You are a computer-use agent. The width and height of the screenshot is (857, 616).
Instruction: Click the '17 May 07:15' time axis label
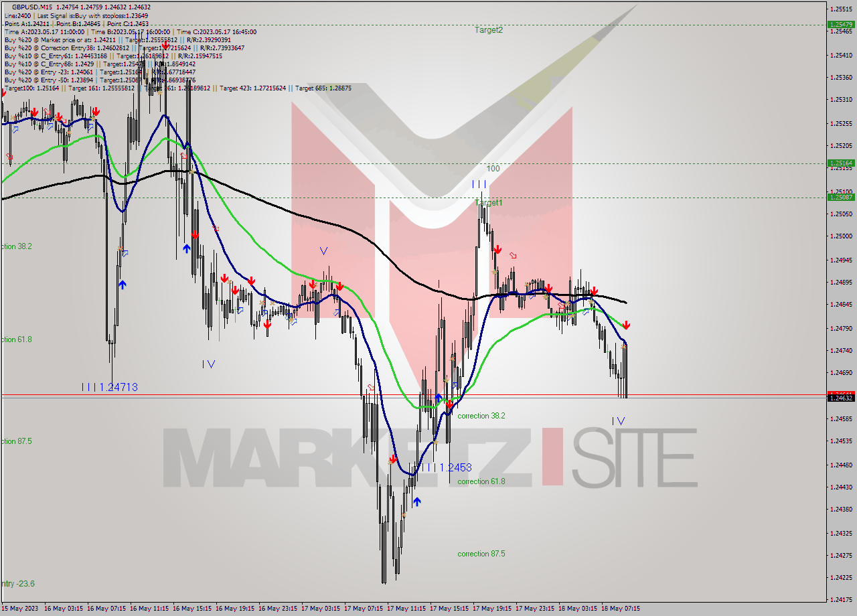(364, 609)
